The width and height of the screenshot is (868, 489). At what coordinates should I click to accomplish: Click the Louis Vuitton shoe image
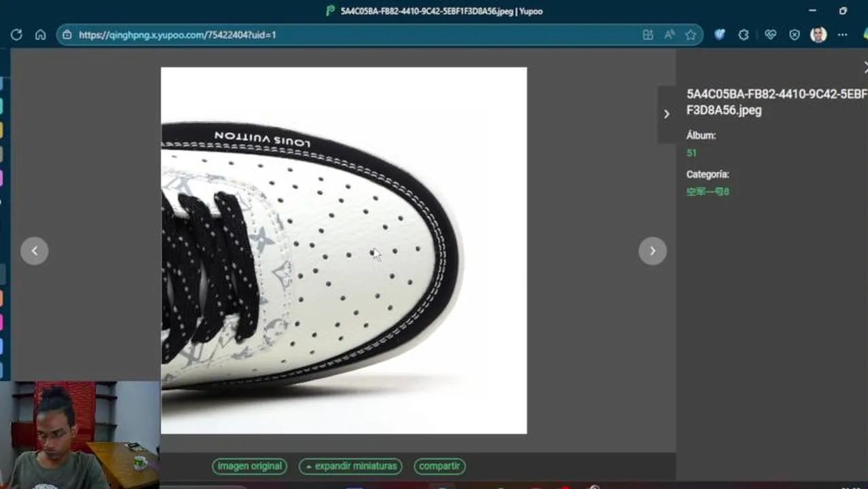pyautogui.click(x=344, y=250)
